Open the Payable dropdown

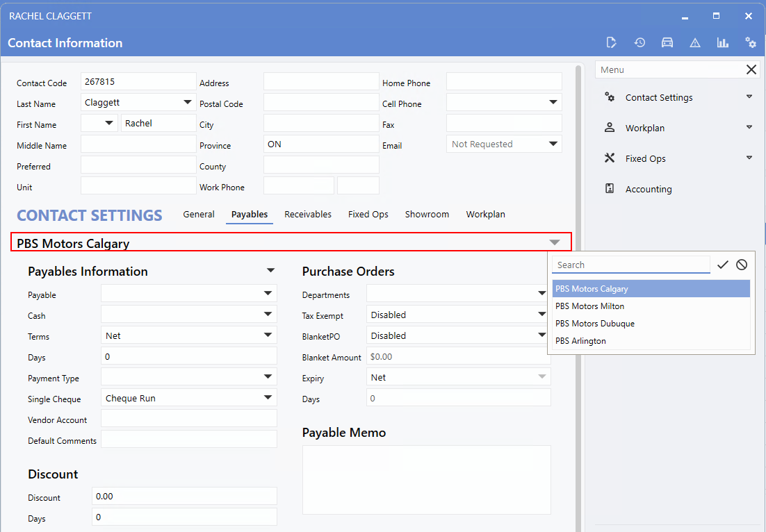click(268, 293)
